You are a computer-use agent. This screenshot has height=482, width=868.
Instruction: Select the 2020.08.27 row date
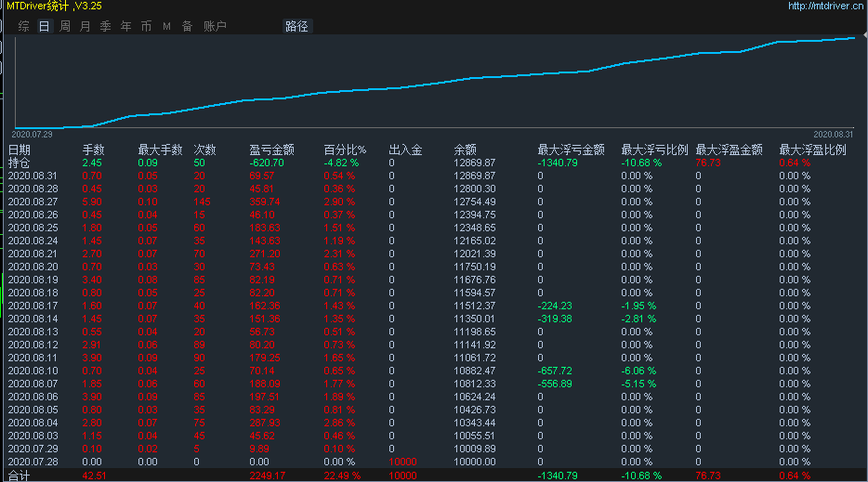(33, 202)
